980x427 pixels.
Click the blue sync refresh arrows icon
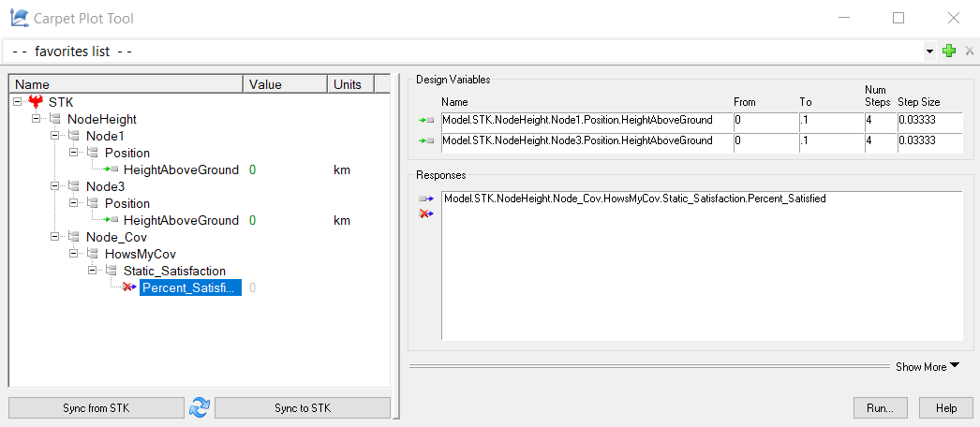pyautogui.click(x=200, y=407)
